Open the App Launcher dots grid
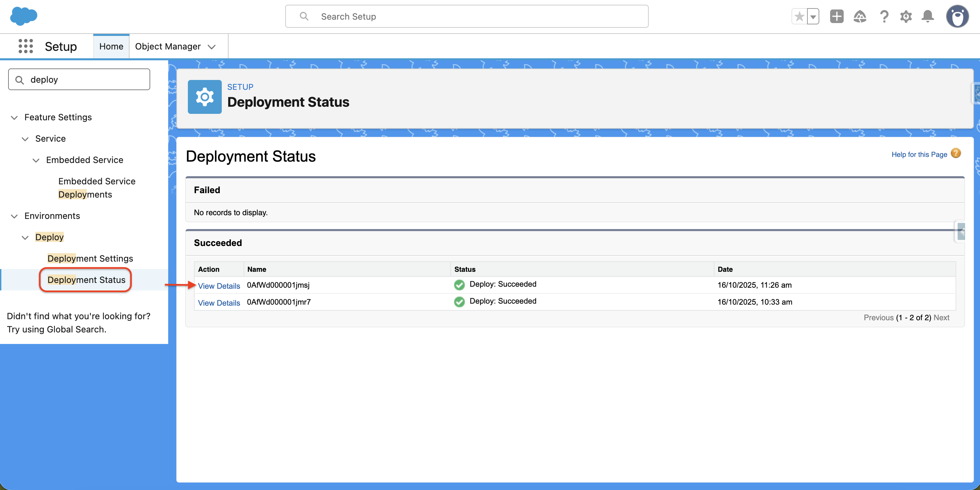The image size is (980, 490). pos(25,46)
